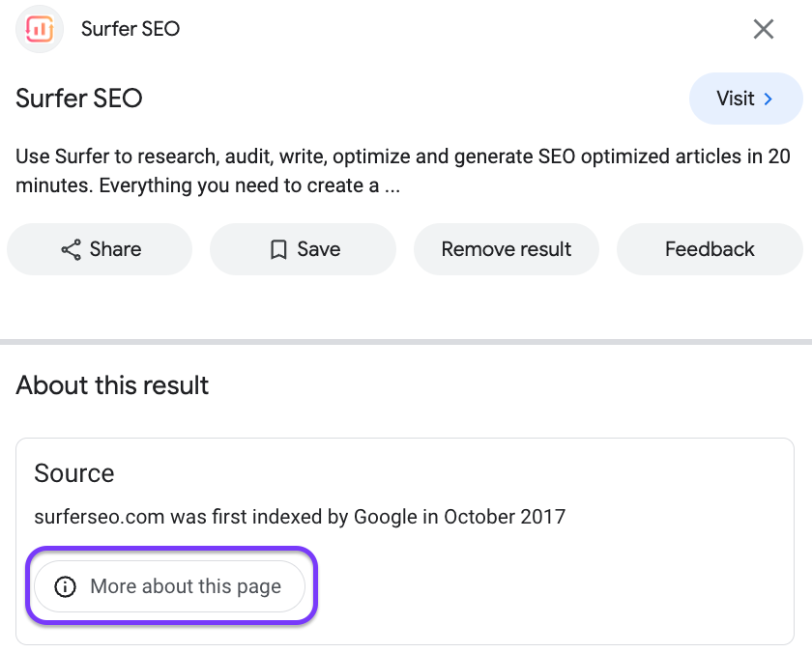Save this result via the Save label
Viewport: 812px width, 653px height.
(318, 249)
